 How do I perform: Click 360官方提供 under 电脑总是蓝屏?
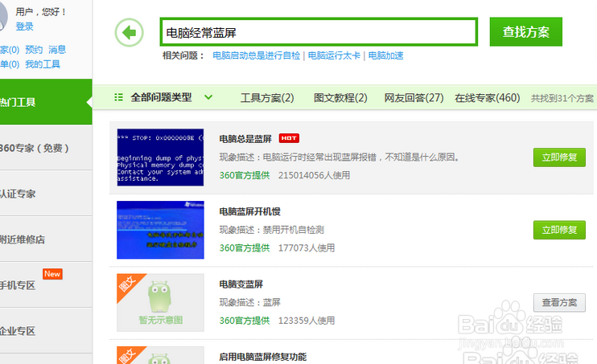(x=245, y=175)
